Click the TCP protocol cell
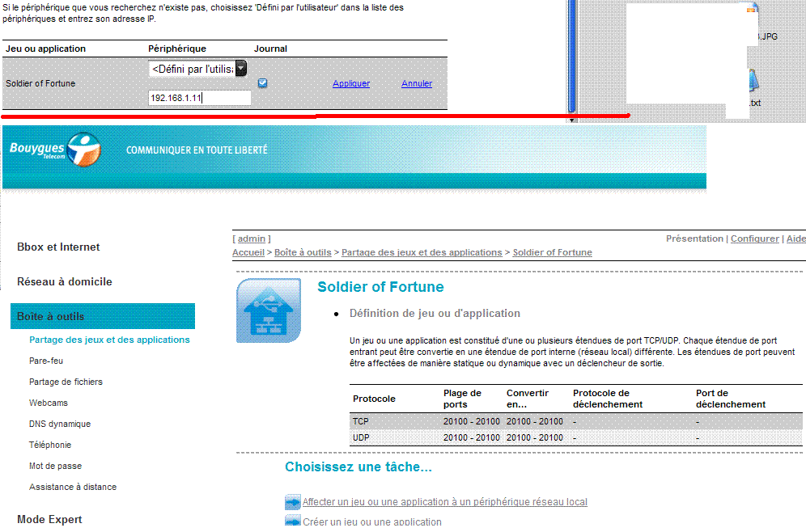 click(361, 421)
